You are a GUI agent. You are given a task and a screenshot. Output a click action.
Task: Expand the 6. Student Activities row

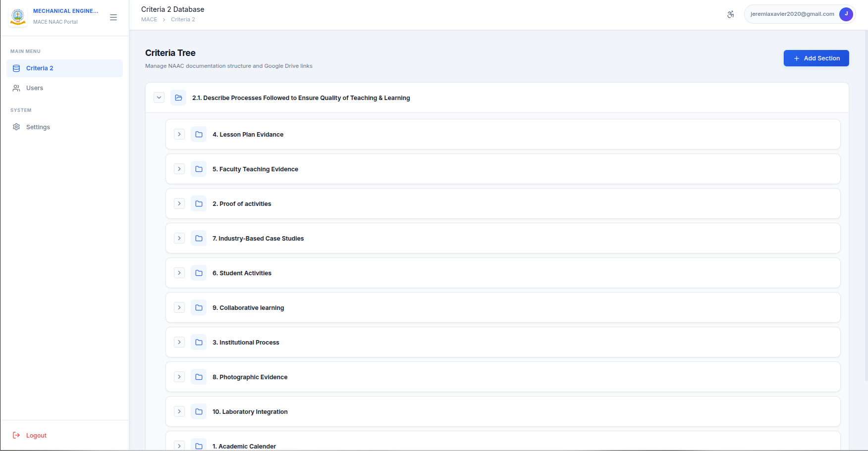pos(179,273)
